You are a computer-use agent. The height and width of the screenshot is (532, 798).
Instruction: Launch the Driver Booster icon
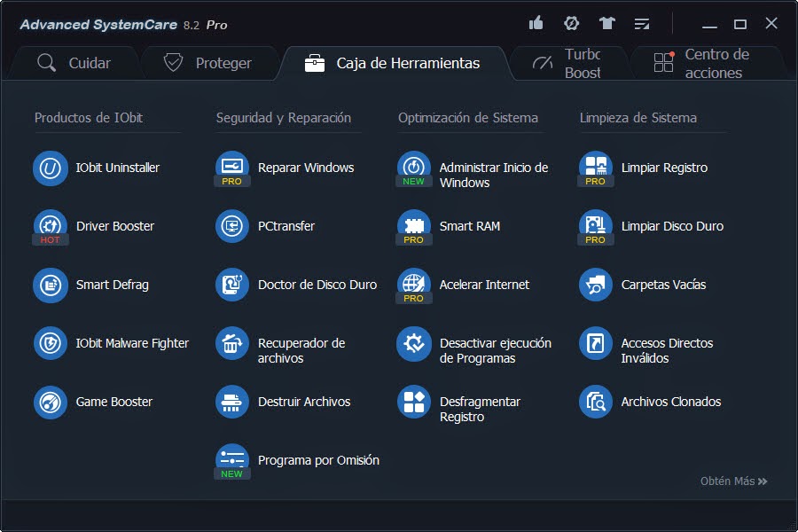pyautogui.click(x=51, y=227)
